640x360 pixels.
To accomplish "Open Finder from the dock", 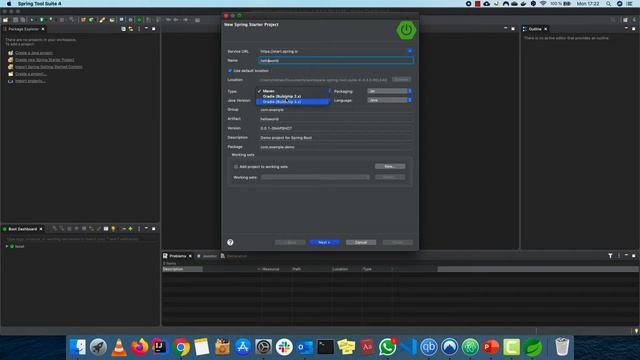I will click(78, 347).
